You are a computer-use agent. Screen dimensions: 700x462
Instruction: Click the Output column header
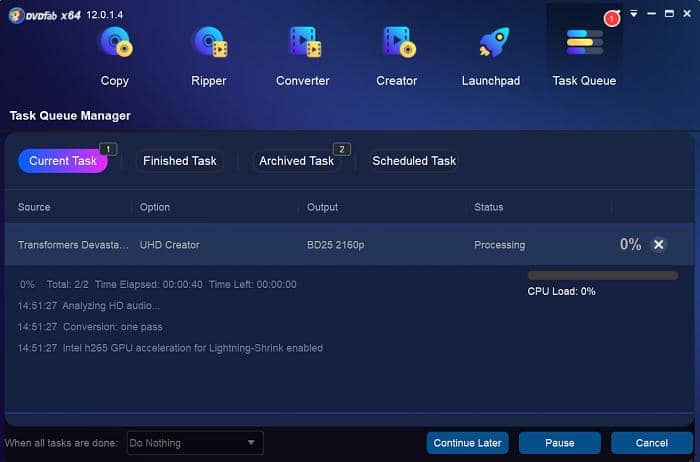click(322, 207)
